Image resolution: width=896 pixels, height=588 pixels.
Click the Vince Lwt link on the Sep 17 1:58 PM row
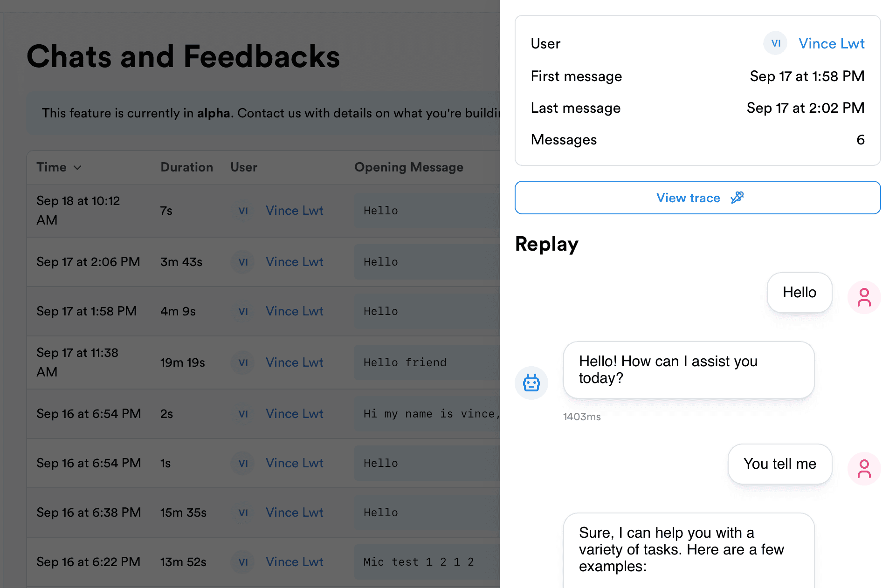294,311
